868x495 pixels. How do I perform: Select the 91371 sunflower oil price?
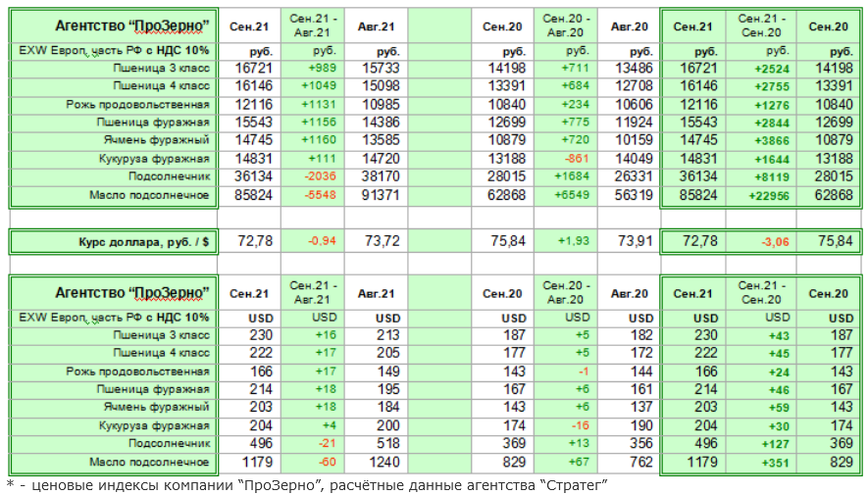[381, 195]
